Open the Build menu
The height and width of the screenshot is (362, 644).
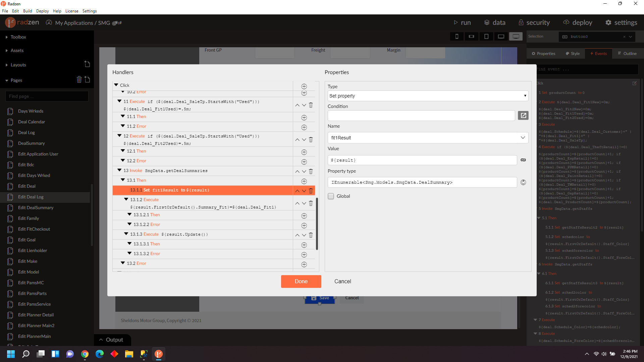pyautogui.click(x=28, y=11)
